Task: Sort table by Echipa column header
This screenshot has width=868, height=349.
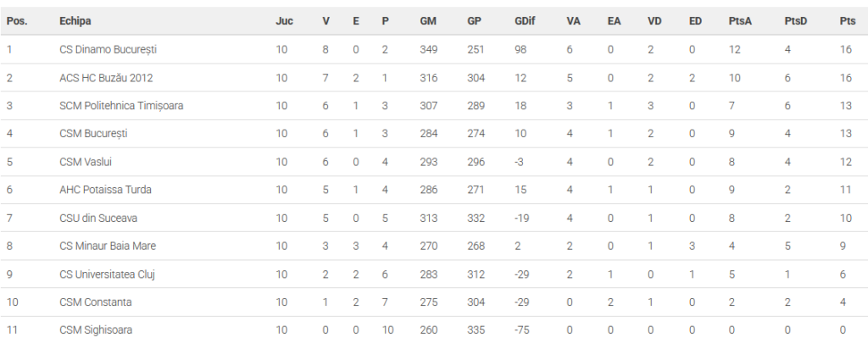Action: coord(75,21)
